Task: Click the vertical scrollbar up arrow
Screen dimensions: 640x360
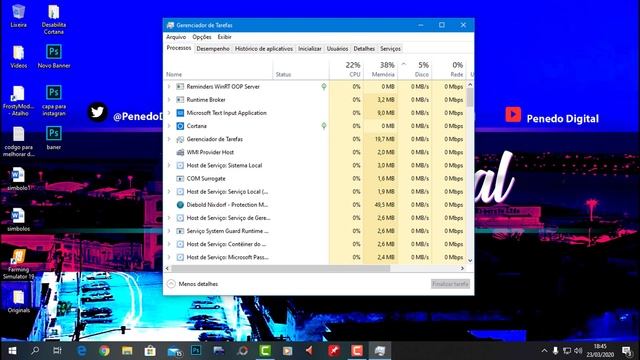Action: point(470,84)
